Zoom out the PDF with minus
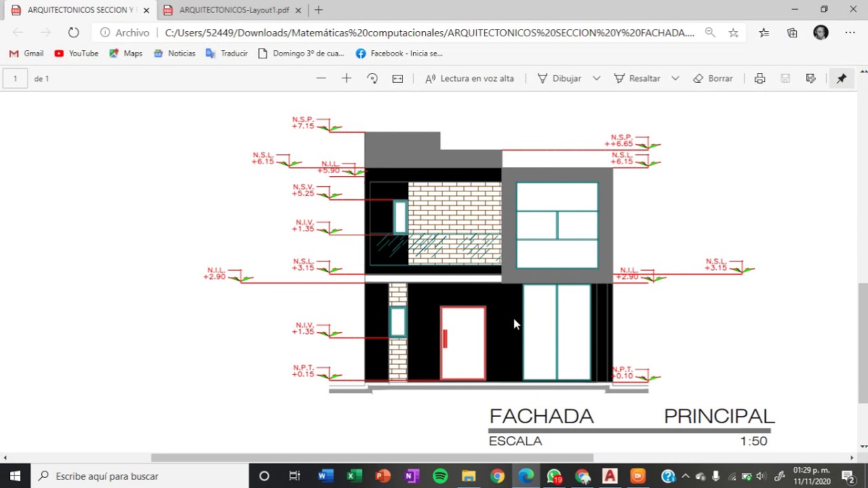Viewport: 868px width, 488px height. (x=321, y=79)
